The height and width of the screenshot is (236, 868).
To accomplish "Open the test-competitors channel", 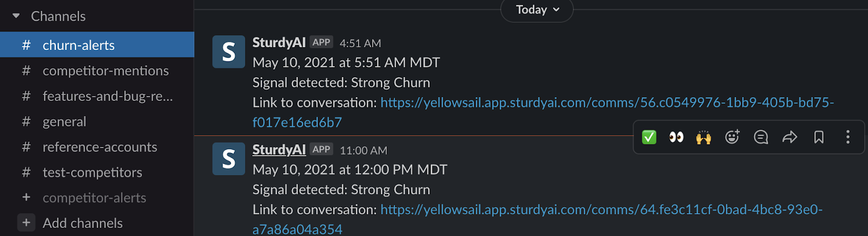I will point(92,173).
